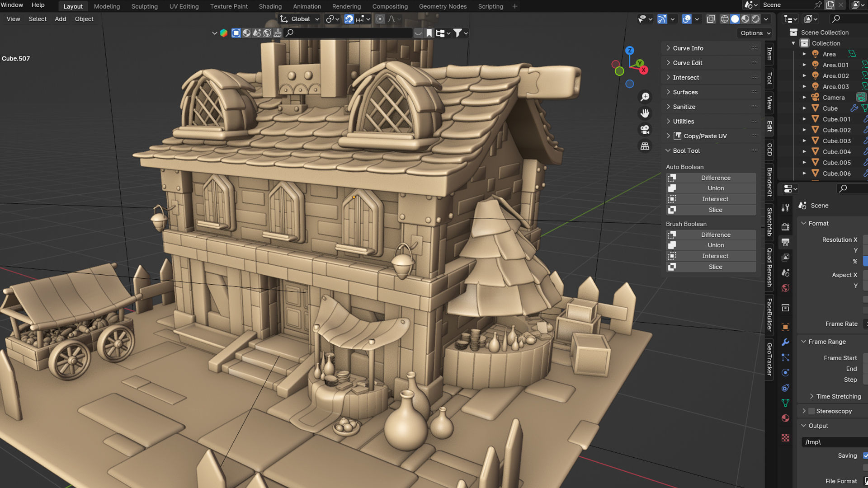Image resolution: width=868 pixels, height=488 pixels.
Task: Switch to wireframe viewport shading
Action: [724, 19]
